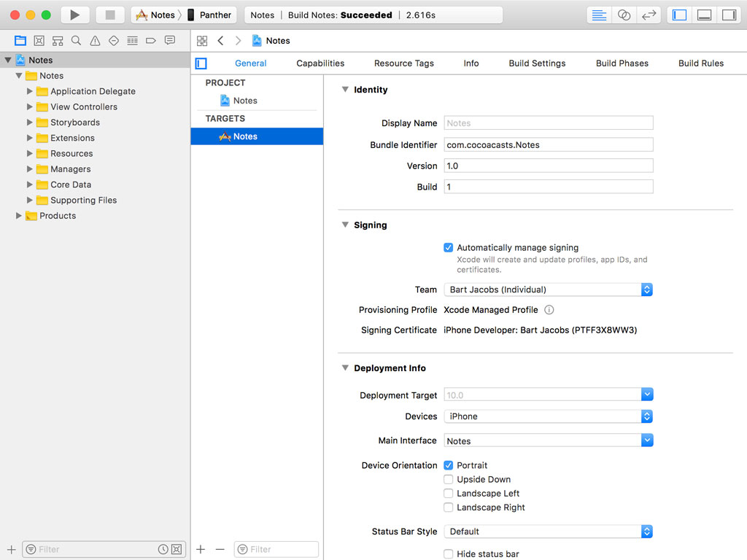Screen dimensions: 747x560
Task: Open the Team dropdown
Action: tap(549, 289)
